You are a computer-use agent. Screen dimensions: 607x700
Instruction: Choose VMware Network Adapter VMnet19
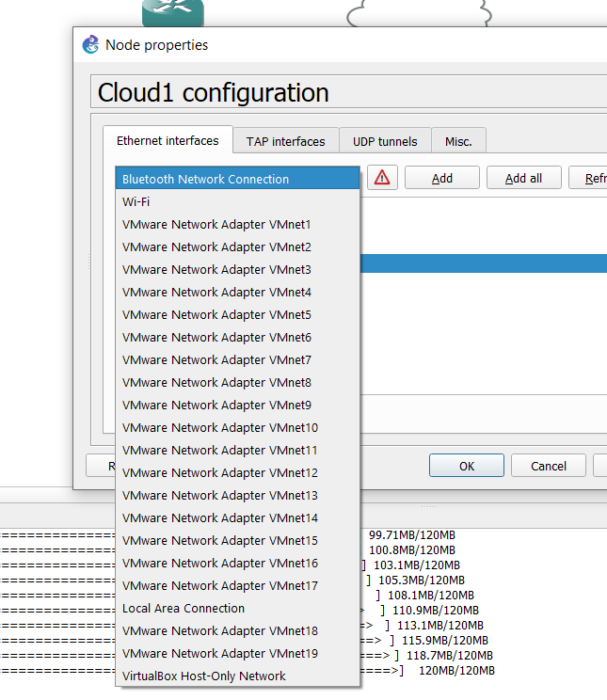click(x=237, y=654)
